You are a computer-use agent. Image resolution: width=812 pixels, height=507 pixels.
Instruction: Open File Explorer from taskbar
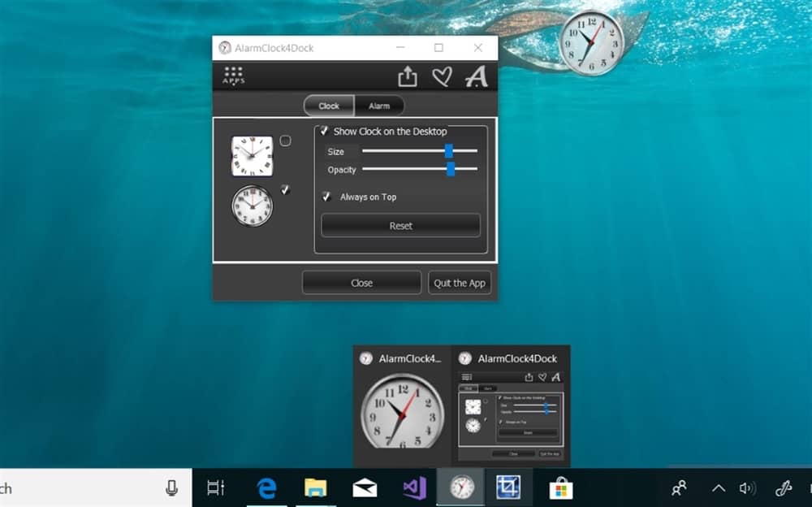(315, 487)
